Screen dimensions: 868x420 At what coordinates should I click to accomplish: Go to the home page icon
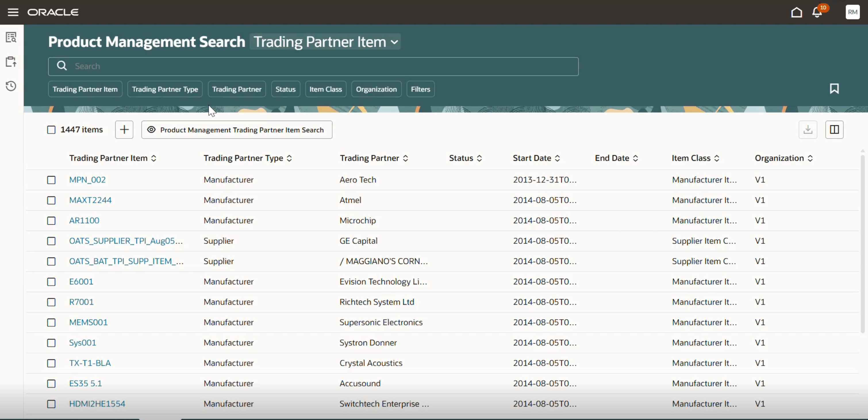(796, 12)
